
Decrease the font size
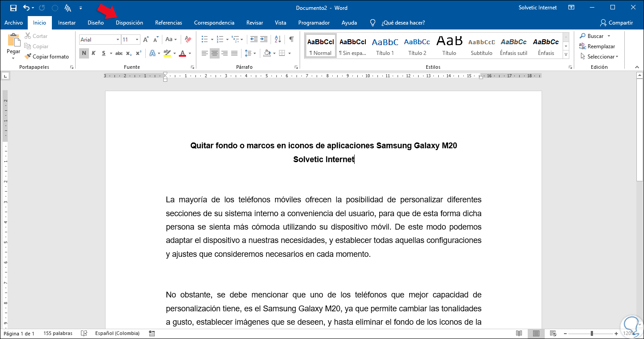click(155, 40)
